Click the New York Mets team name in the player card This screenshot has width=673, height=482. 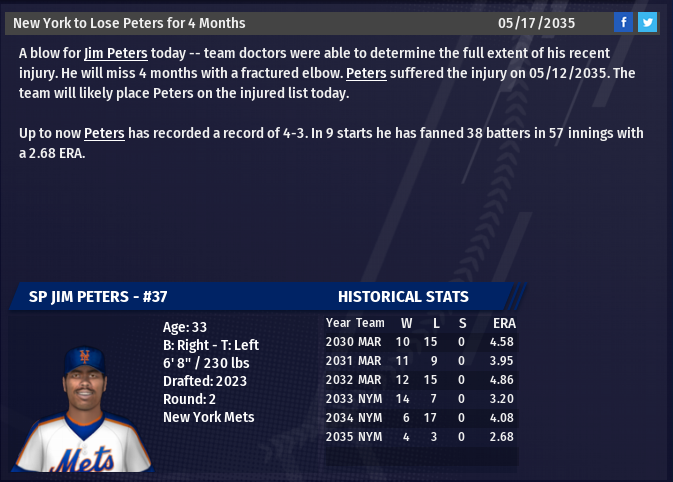pyautogui.click(x=208, y=417)
